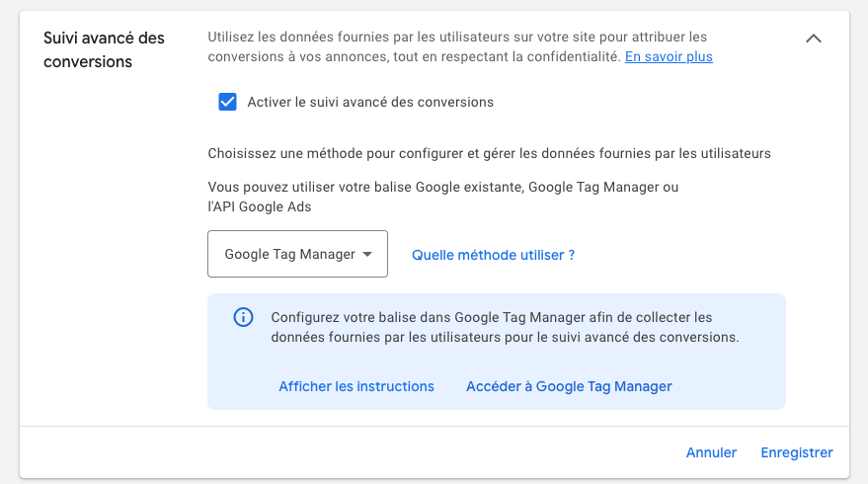The image size is (868, 484).
Task: Untick the blue checkmark box
Action: (x=228, y=102)
